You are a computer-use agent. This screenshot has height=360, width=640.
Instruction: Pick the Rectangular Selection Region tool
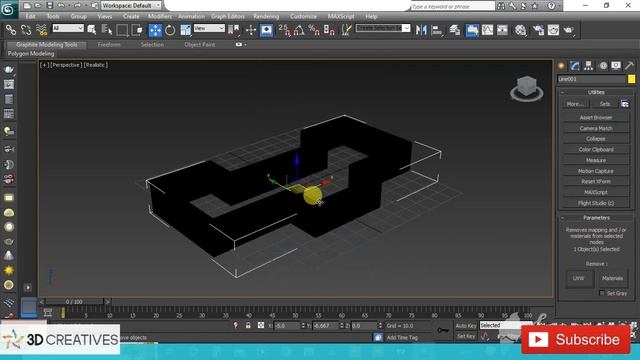click(122, 30)
